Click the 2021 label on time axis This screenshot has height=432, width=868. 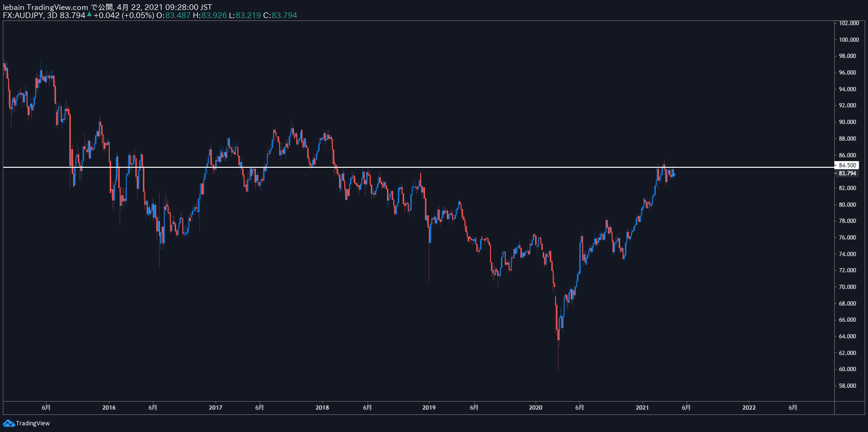click(642, 407)
